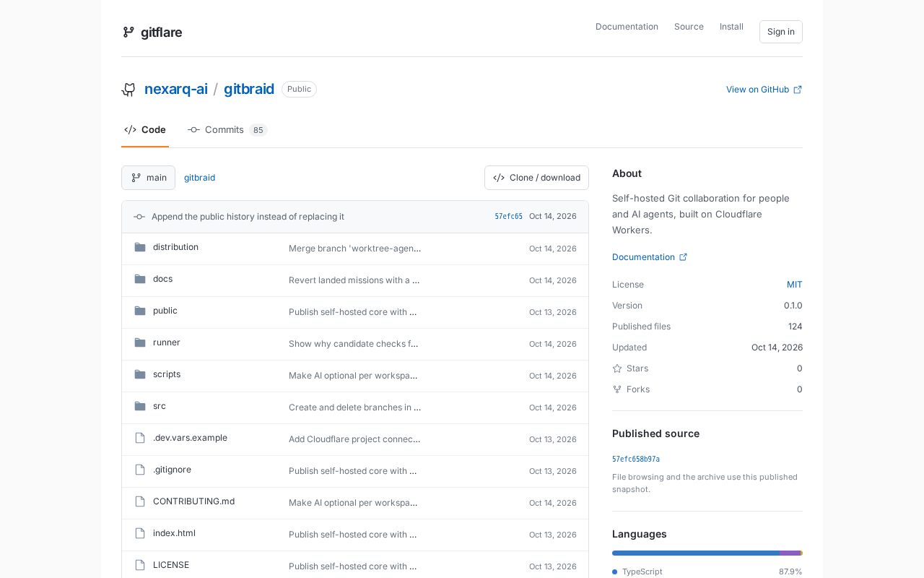Open published snapshot hash 57efc658b97a
924x578 pixels.
pyautogui.click(x=636, y=460)
